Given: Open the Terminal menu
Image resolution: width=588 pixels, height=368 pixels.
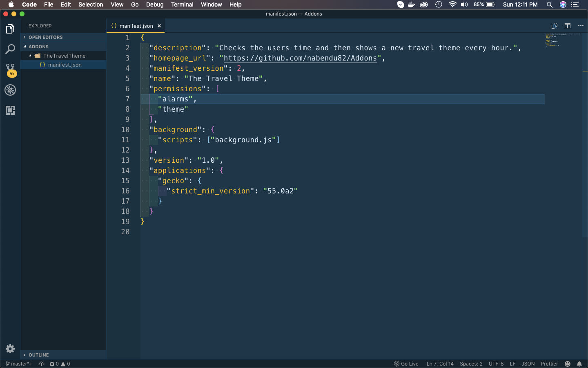Looking at the screenshot, I should click(182, 4).
